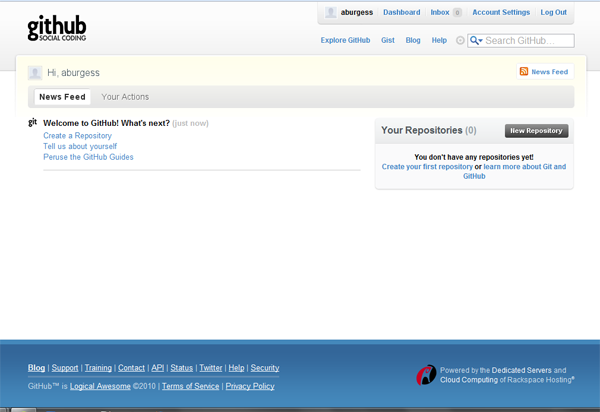Switch to the News Feed tab
The width and height of the screenshot is (600, 412).
coord(62,97)
